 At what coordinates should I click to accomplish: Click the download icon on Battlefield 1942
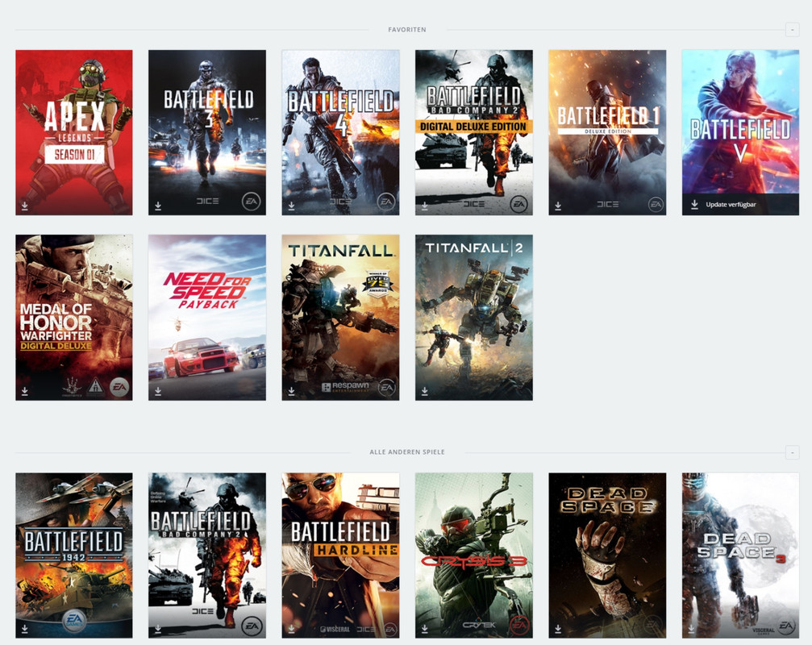tap(25, 629)
